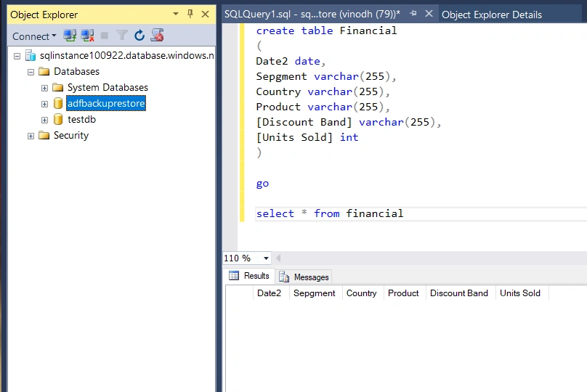Expand the System Databases folder
This screenshot has height=392, width=587.
(x=44, y=89)
